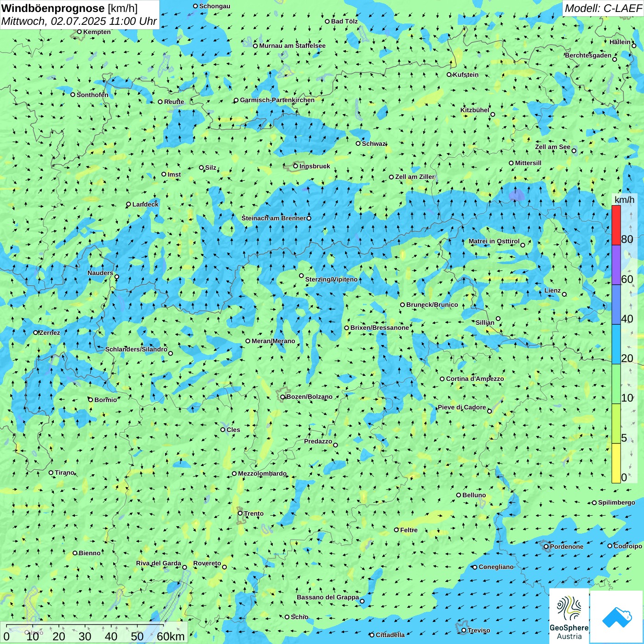Click the 'Cortina d'Ampezzo' label
644x644 pixels.
pyautogui.click(x=475, y=379)
